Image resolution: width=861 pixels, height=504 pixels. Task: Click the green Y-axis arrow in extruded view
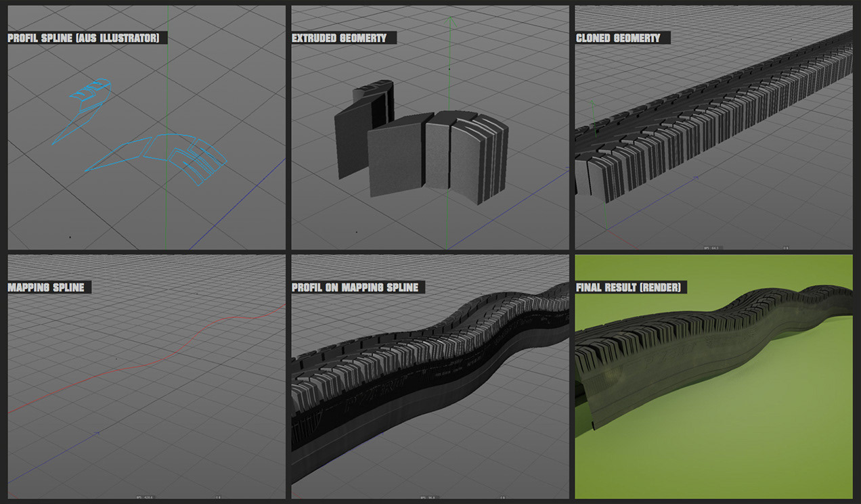(448, 22)
